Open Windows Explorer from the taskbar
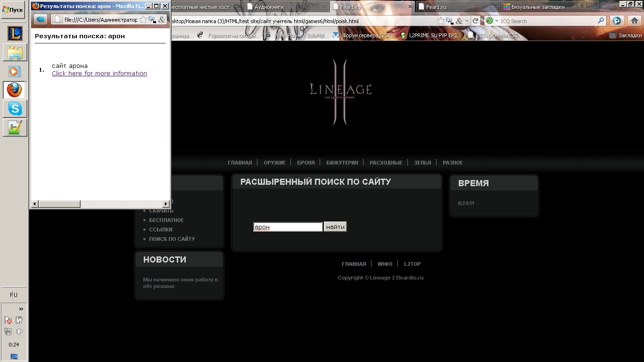The height and width of the screenshot is (362, 644). (15, 52)
